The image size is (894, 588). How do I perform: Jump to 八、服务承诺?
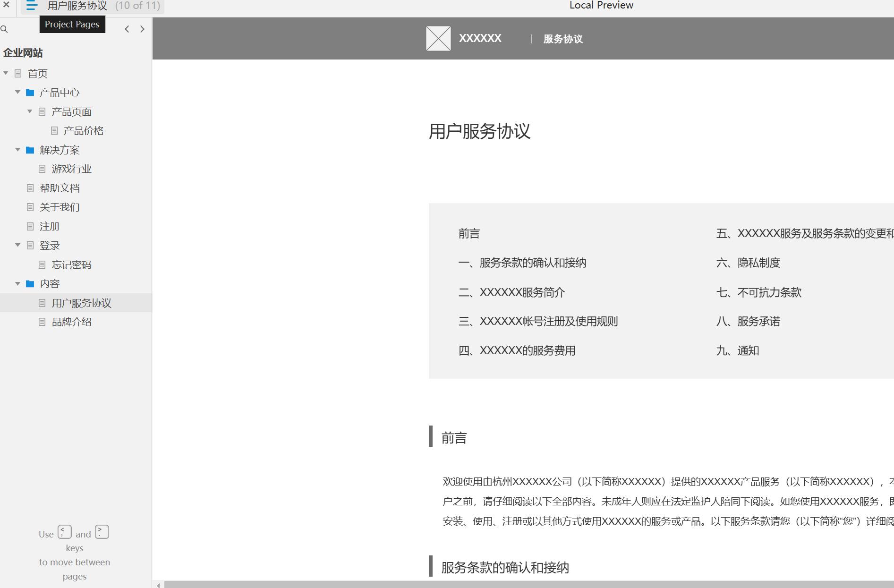coord(748,322)
